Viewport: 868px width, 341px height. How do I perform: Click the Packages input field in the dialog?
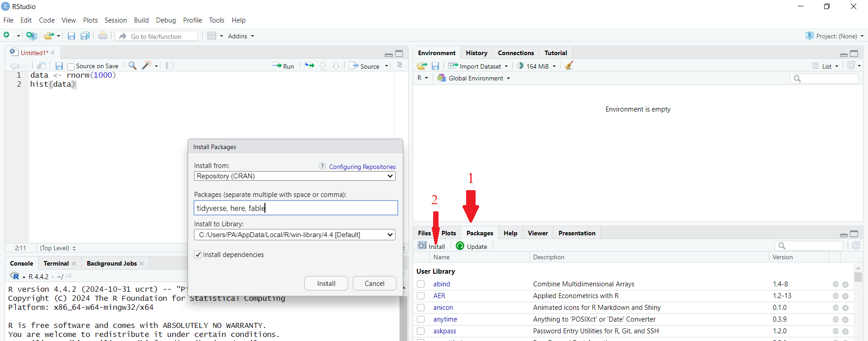tap(296, 208)
